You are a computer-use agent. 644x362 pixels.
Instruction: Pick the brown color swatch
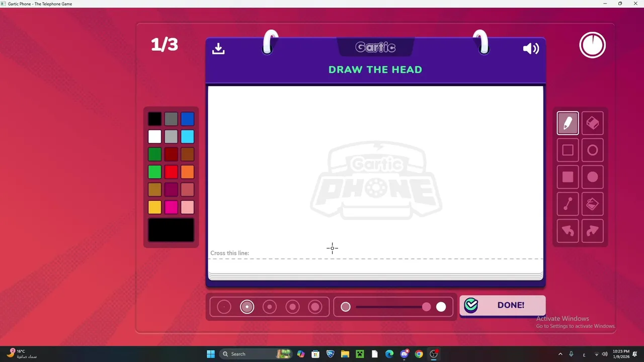[187, 154]
